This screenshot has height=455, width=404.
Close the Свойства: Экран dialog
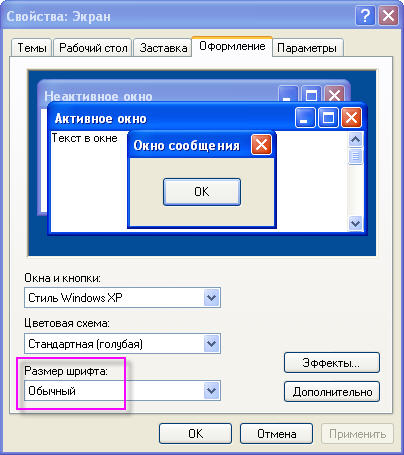tap(388, 16)
